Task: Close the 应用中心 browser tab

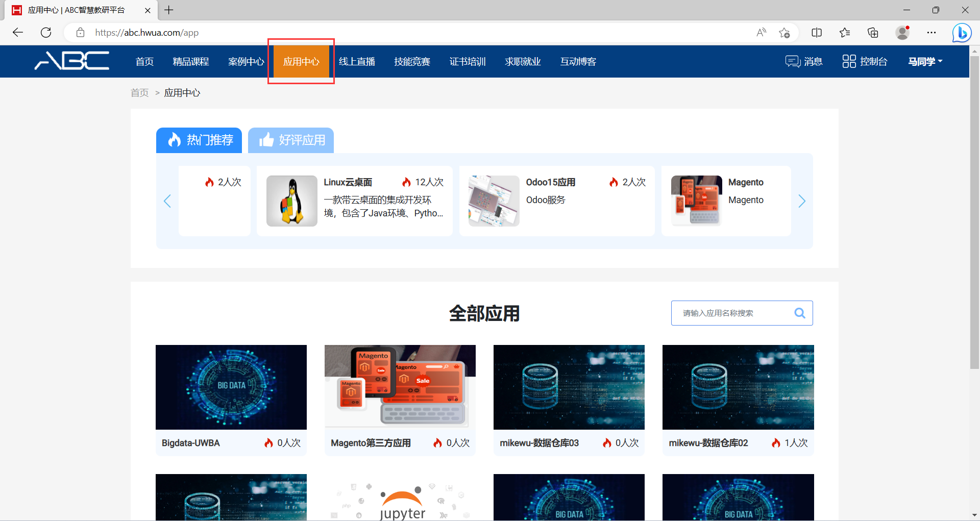Action: [148, 10]
